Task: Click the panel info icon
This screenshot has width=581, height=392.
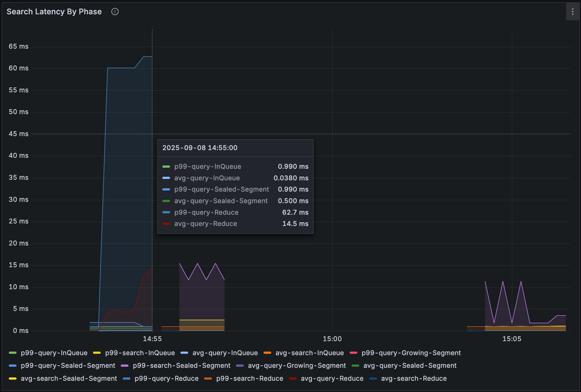Action: pos(115,12)
